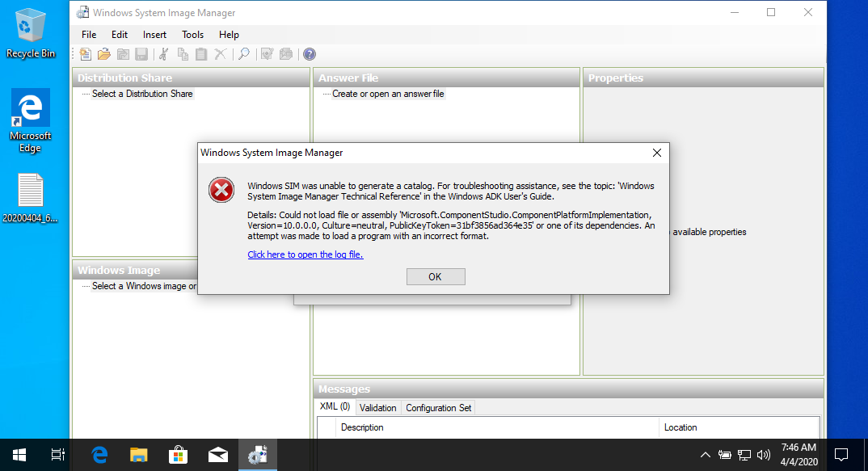Screen dimensions: 868x471
Task: Show hidden tray icons with the chevron
Action: [706, 455]
